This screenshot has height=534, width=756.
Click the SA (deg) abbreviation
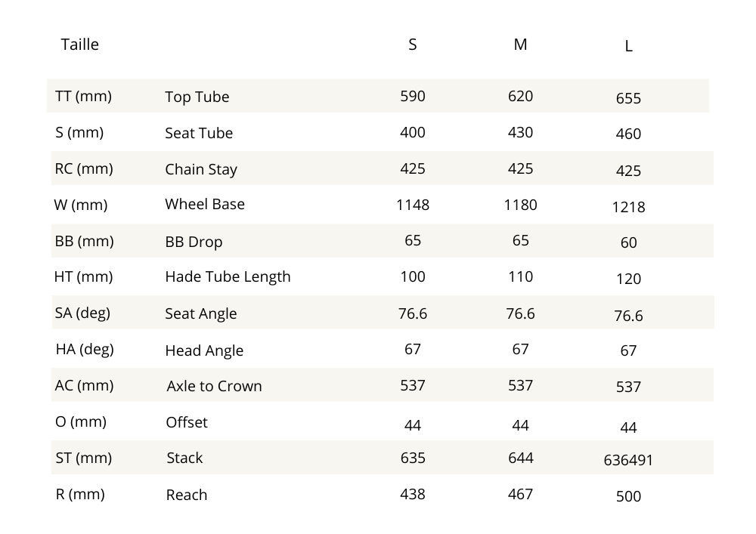pyautogui.click(x=82, y=313)
